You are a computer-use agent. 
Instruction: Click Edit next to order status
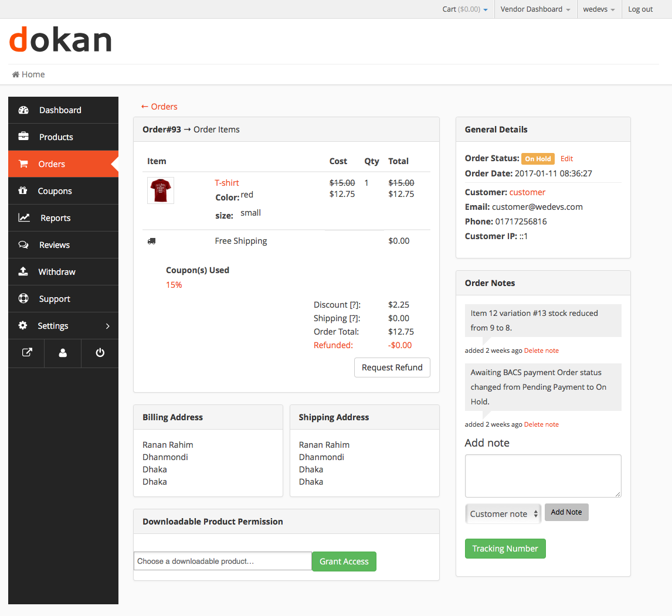coord(566,158)
